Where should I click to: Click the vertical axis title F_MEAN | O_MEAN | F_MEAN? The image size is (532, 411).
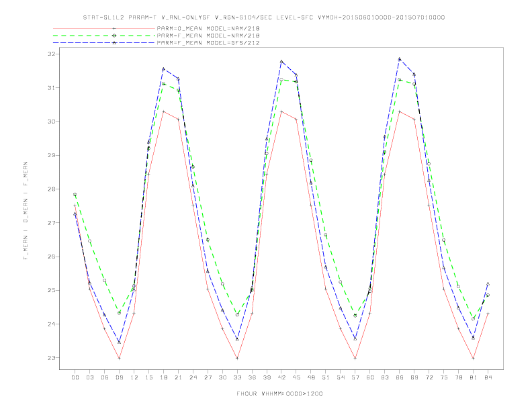tap(26, 211)
